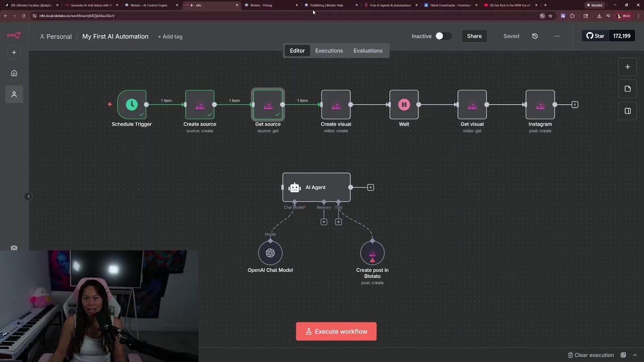
Task: Click Clear execution at the bottom
Action: coord(591,355)
